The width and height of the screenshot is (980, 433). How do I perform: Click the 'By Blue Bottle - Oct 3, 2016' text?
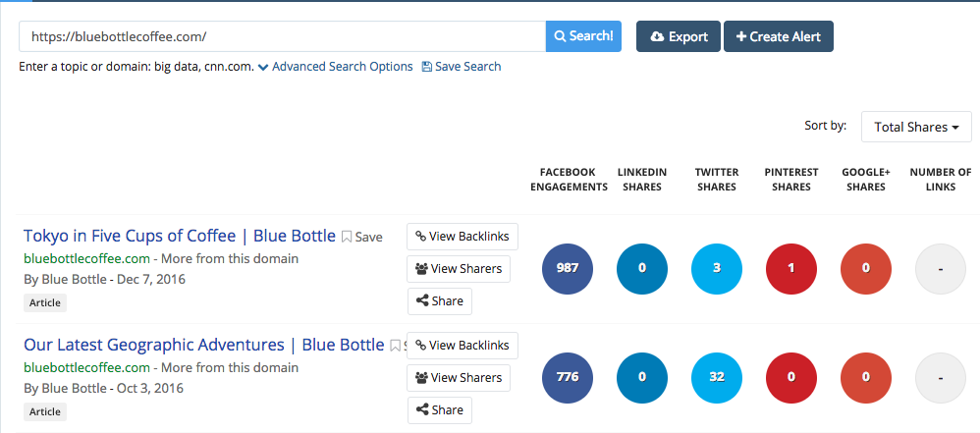click(x=104, y=388)
